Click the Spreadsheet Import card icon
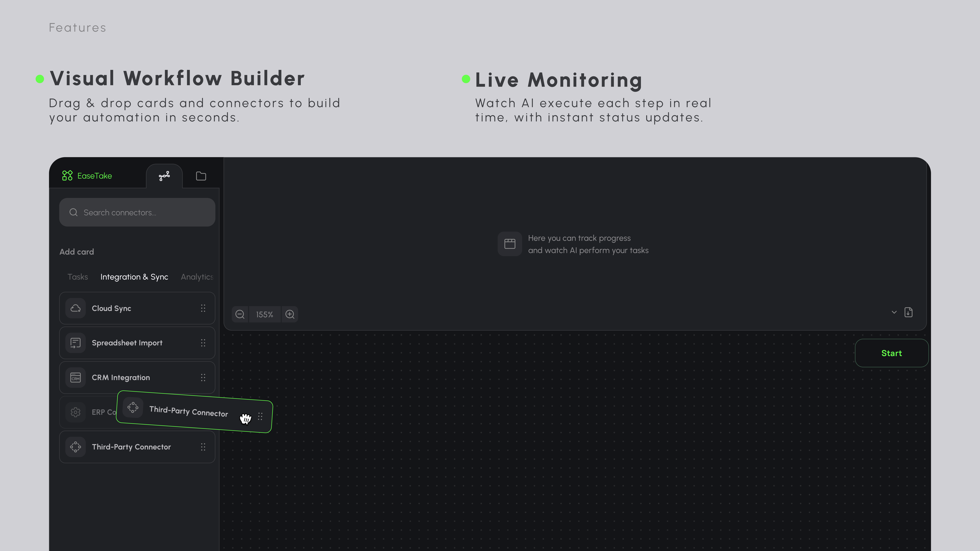The height and width of the screenshot is (551, 980). click(x=75, y=343)
